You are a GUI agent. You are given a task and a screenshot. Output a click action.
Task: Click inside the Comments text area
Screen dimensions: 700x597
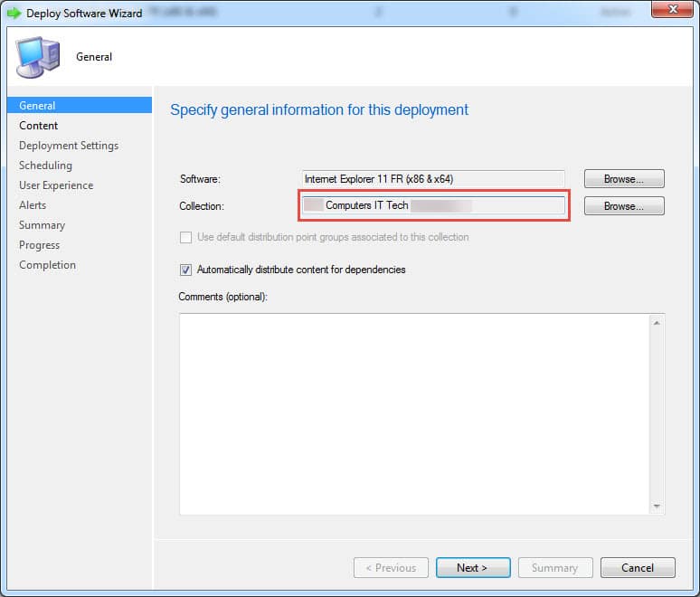click(x=414, y=414)
